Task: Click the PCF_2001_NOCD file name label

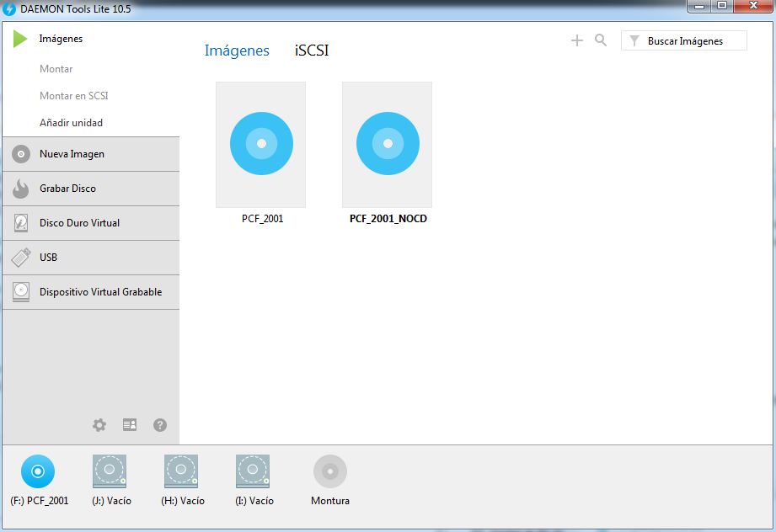Action: (388, 219)
